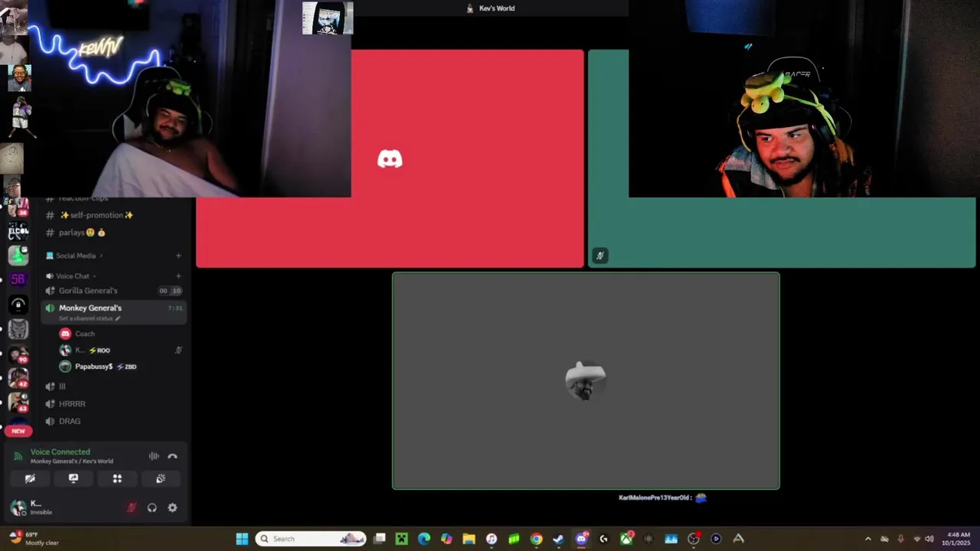Select Monkey General's voice channel
Viewport: 980px width, 551px height.
point(113,311)
